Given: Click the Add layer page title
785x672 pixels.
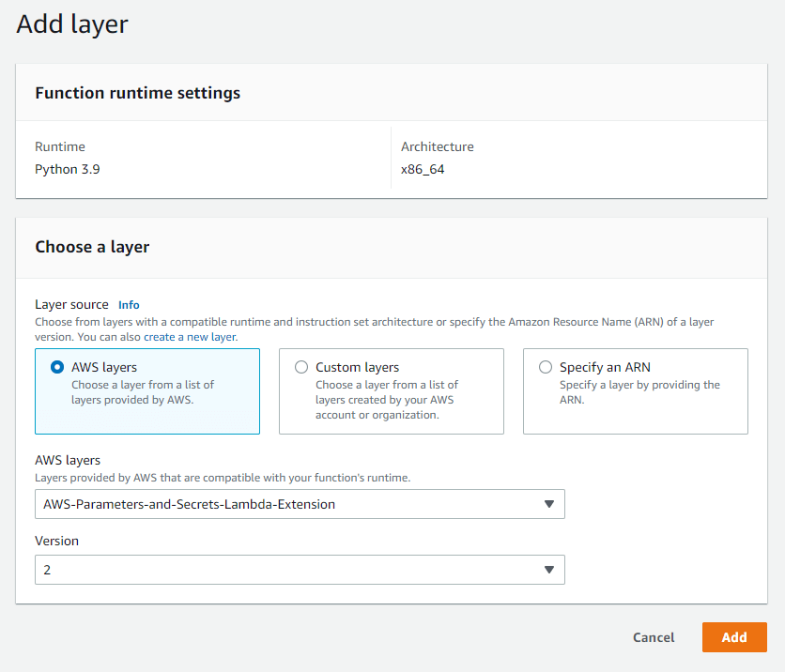Looking at the screenshot, I should [71, 24].
